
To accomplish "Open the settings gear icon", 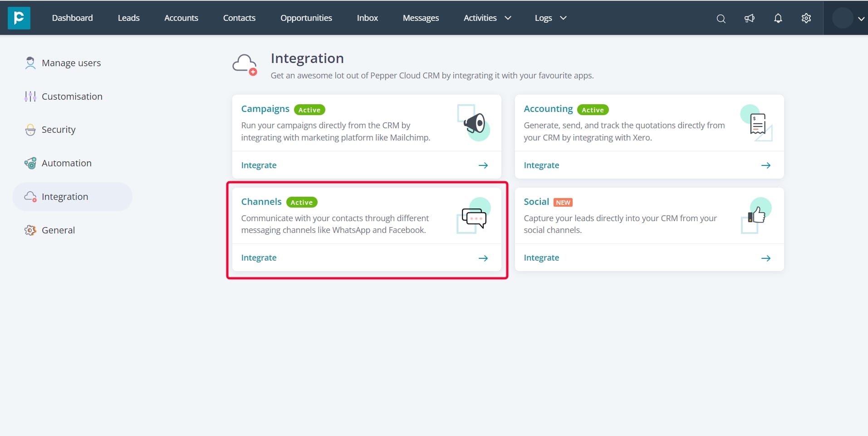I will (x=806, y=18).
